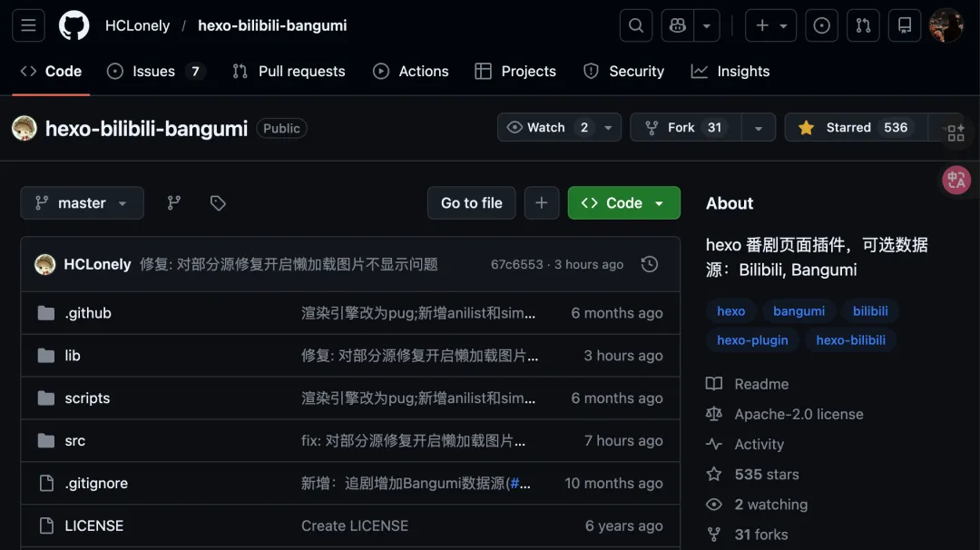The height and width of the screenshot is (550, 980).
Task: View branches icon next to master
Action: pyautogui.click(x=173, y=203)
